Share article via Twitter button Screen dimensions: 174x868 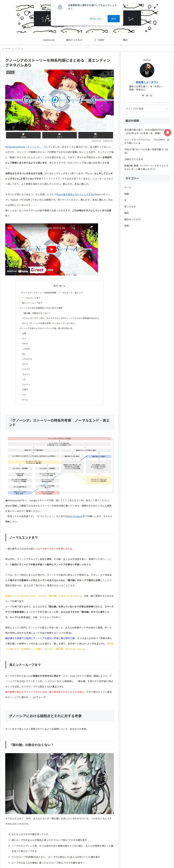[x=23, y=135]
